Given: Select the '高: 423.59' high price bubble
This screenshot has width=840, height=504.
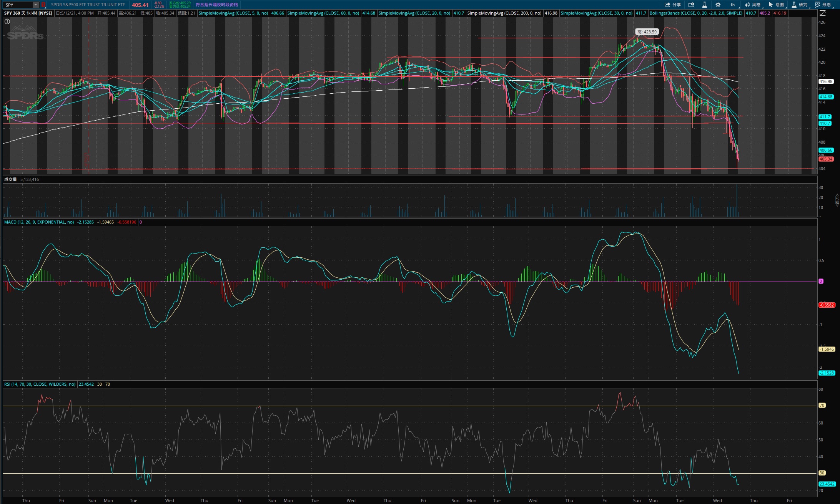Looking at the screenshot, I should point(647,32).
